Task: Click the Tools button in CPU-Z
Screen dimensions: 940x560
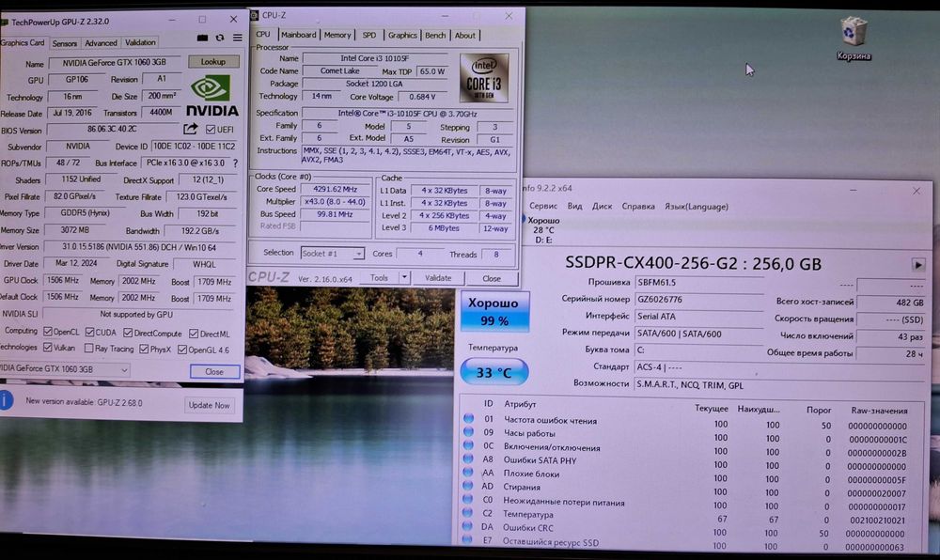Action: [380, 277]
